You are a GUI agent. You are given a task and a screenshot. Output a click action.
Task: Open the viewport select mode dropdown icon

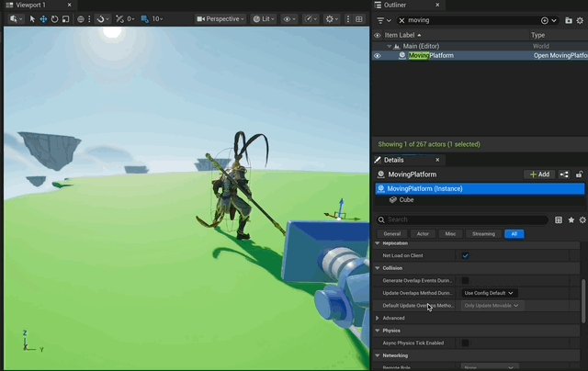click(x=16, y=19)
